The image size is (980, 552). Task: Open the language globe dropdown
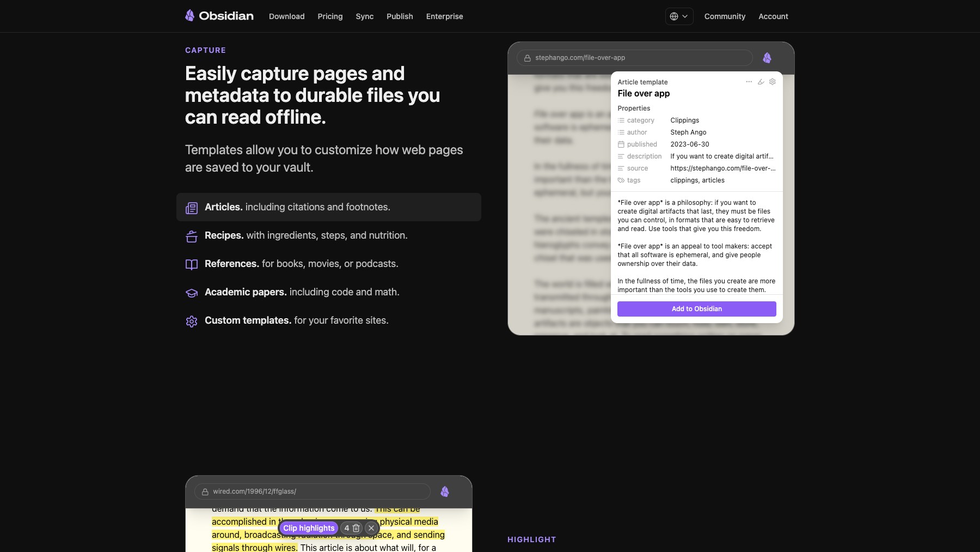point(679,16)
